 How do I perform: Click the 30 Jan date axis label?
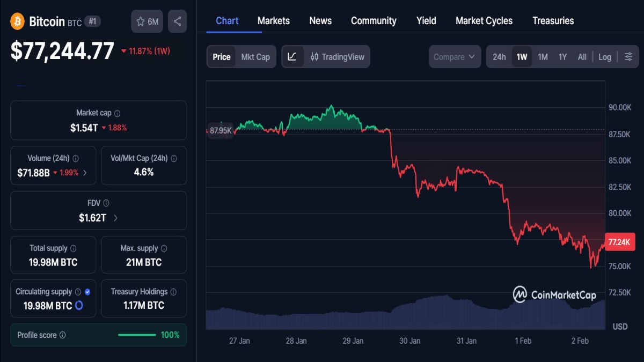tap(409, 341)
